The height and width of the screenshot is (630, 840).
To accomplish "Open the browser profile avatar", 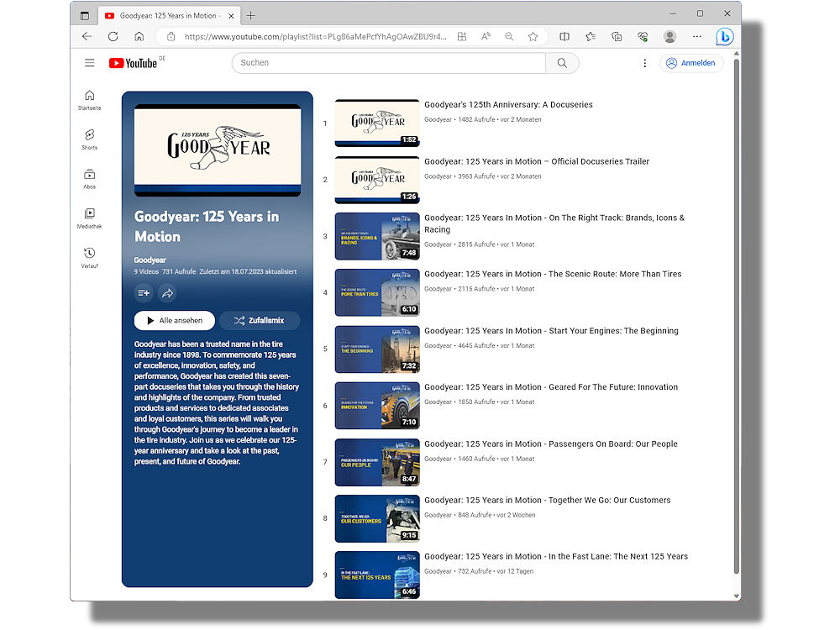I will pyautogui.click(x=669, y=36).
